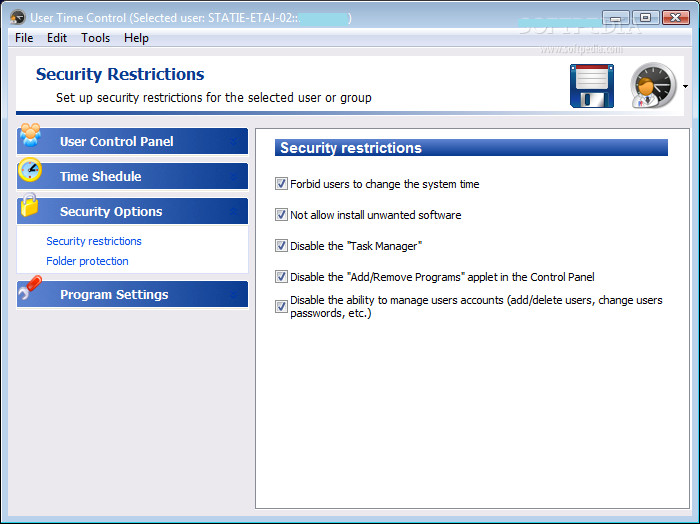
Task: Click the floppy disk save icon
Action: [x=592, y=86]
